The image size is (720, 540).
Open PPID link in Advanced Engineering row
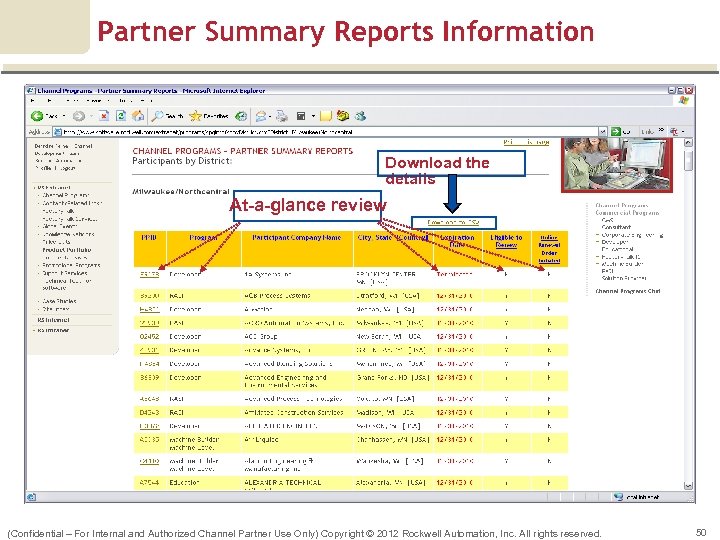pyautogui.click(x=149, y=377)
